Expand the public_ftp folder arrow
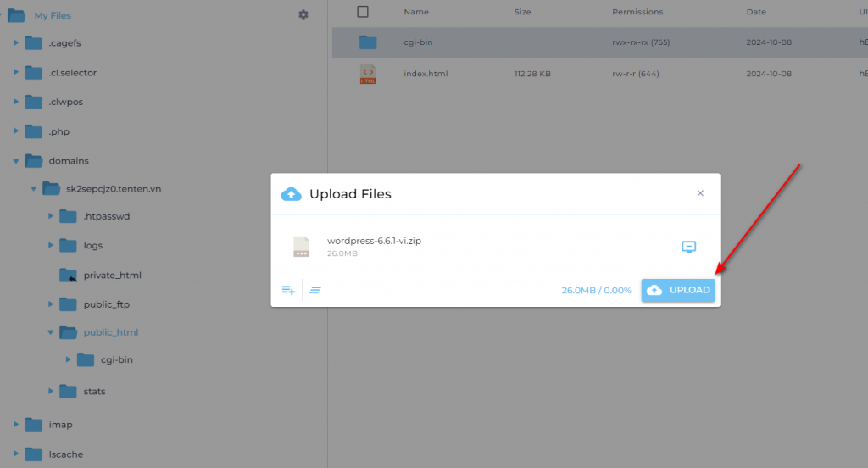The width and height of the screenshot is (868, 468). coord(50,304)
